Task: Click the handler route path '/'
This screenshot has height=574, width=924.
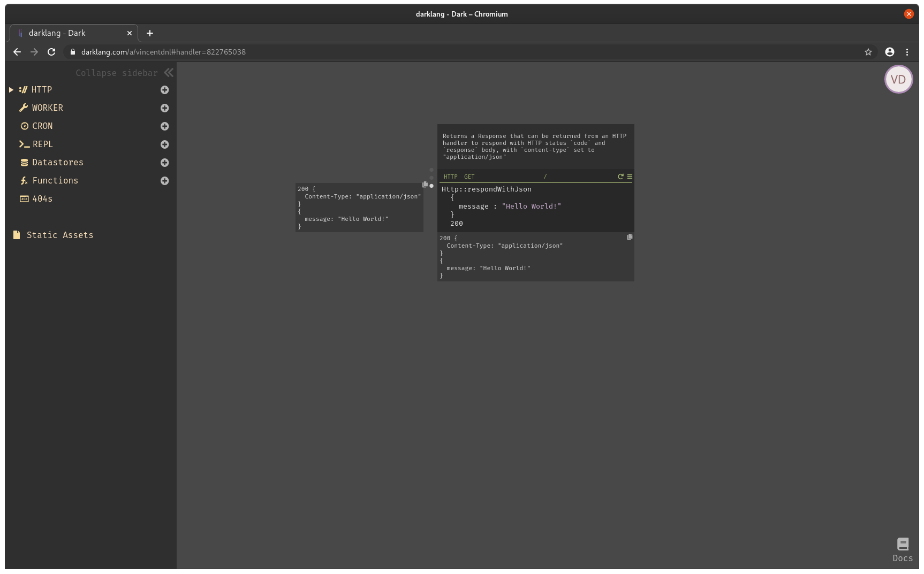Action: point(545,177)
